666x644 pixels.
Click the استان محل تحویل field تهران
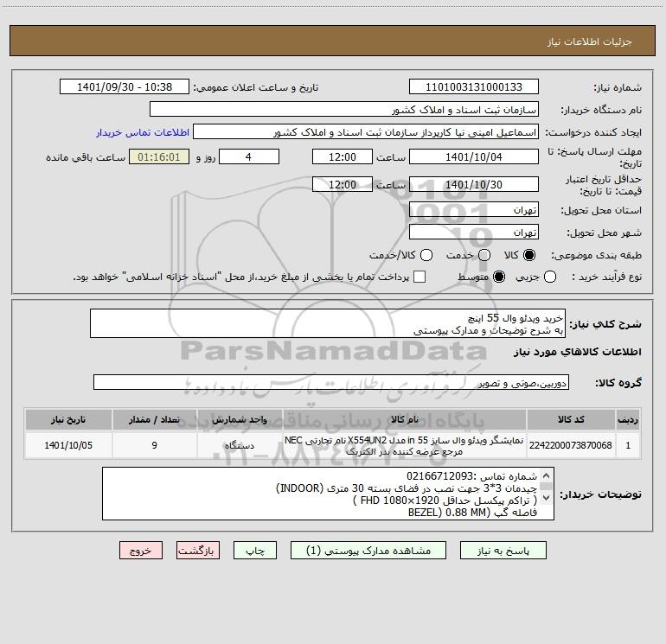474,209
